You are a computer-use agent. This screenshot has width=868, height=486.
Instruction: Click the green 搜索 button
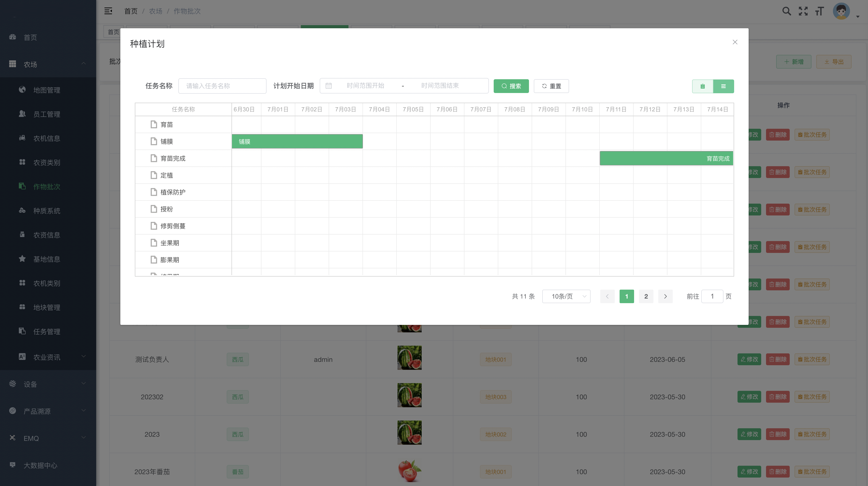click(x=511, y=86)
